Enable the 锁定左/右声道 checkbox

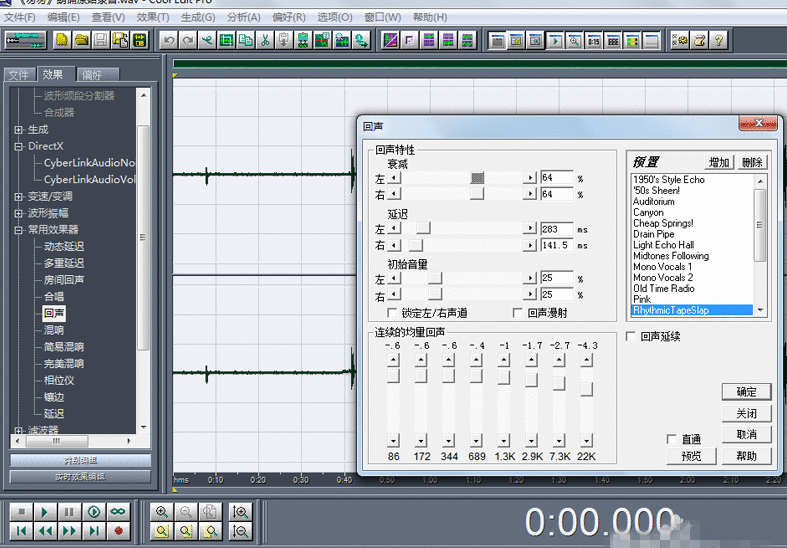[x=392, y=313]
